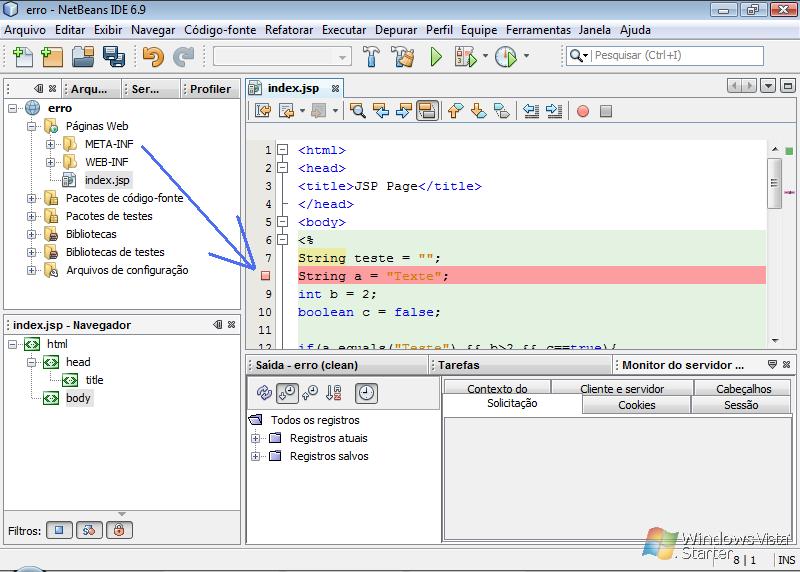Maximize the editor window icon
Screen dimensions: 800x572
[x=788, y=85]
